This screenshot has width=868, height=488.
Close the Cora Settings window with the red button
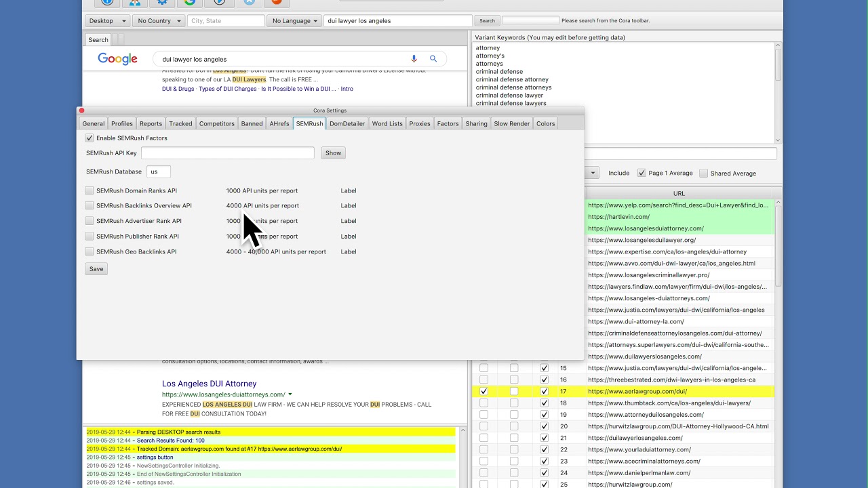81,110
